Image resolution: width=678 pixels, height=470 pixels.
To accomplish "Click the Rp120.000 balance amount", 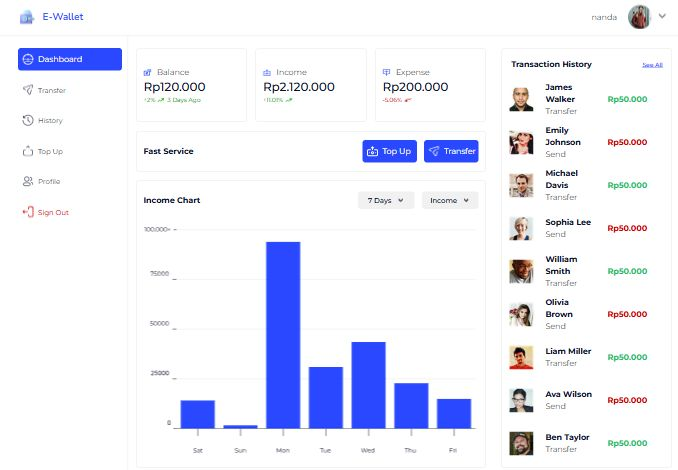I will click(x=175, y=87).
